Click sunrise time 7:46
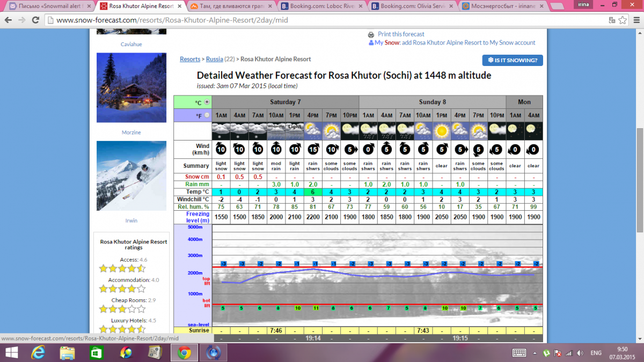Viewport: 644px width, 362px height. pyautogui.click(x=276, y=330)
